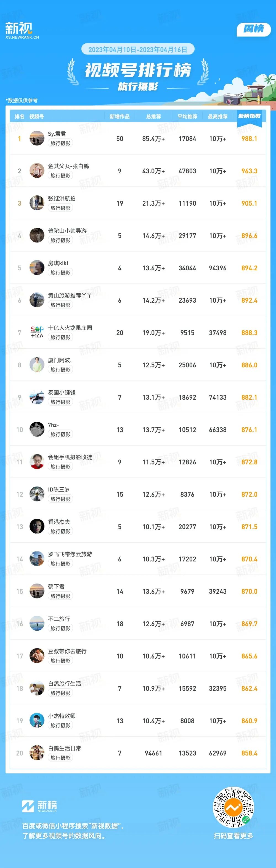Click the 新视 logo at top left
This screenshot has height=868, width=276.
22,30
